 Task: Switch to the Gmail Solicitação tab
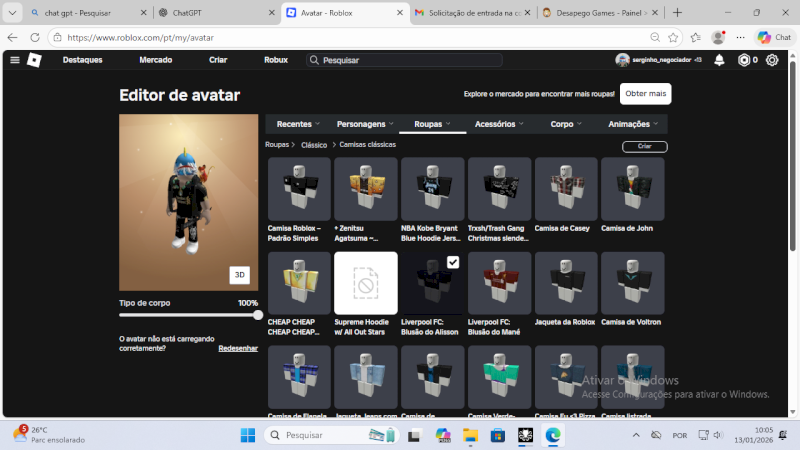pyautogui.click(x=472, y=13)
